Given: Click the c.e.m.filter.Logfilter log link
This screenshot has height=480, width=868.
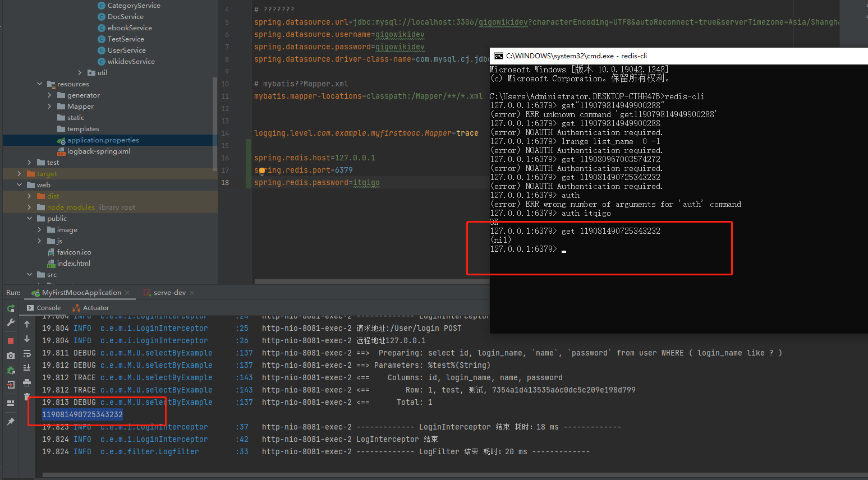Looking at the screenshot, I should click(x=149, y=451).
